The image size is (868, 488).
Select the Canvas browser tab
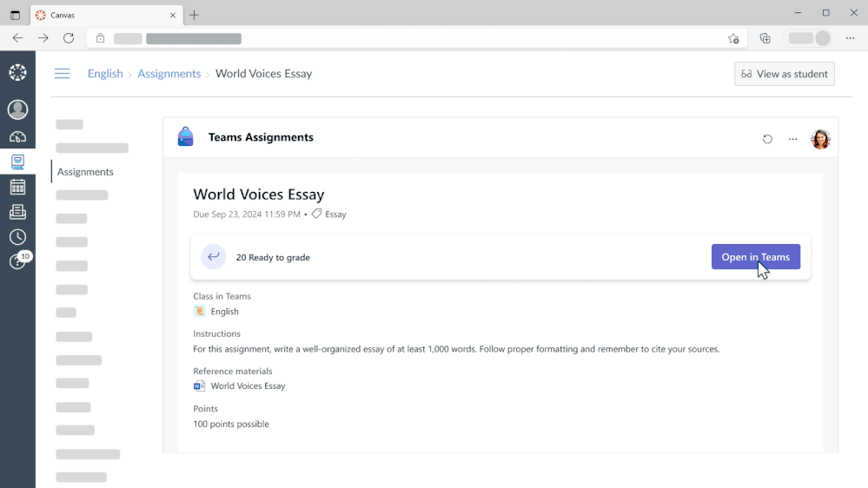[x=106, y=15]
